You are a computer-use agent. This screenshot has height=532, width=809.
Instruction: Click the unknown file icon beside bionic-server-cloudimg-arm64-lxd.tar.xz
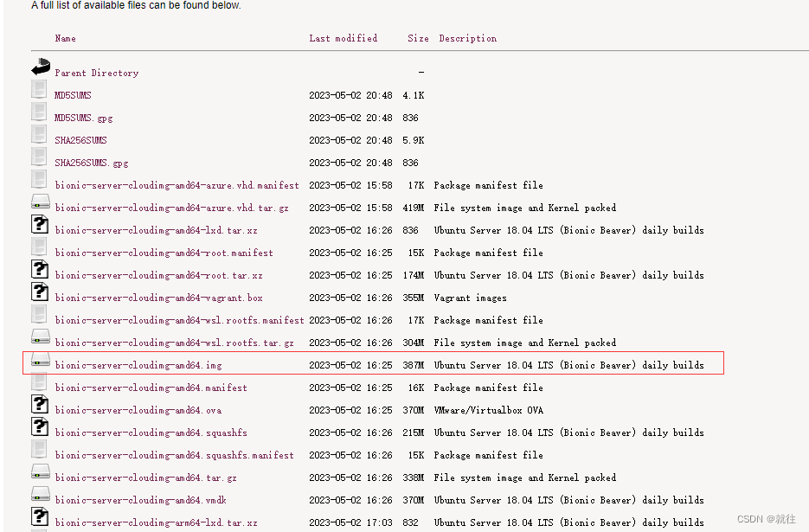point(40,516)
